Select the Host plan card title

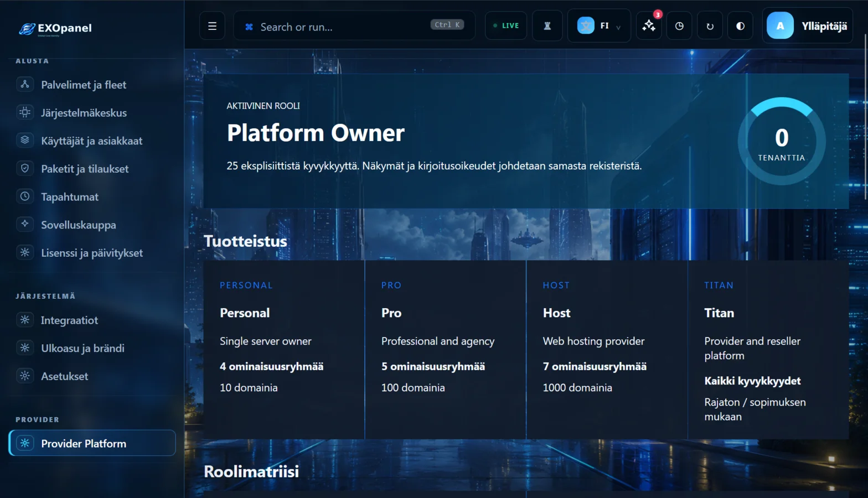[x=556, y=313]
